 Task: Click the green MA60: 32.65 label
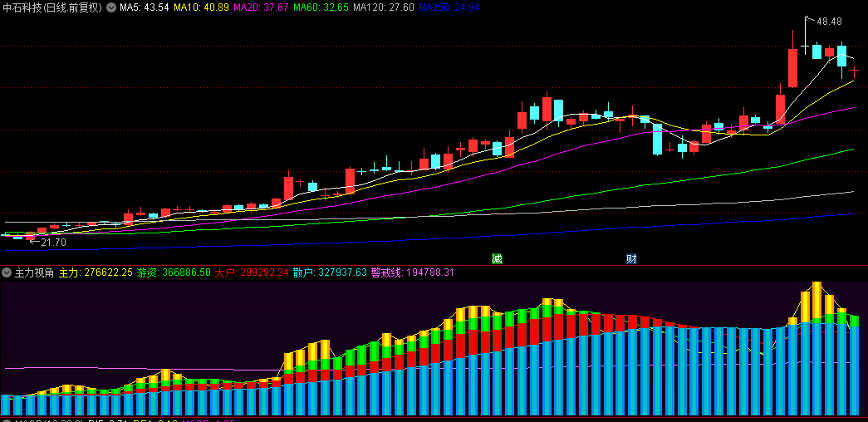click(x=321, y=7)
